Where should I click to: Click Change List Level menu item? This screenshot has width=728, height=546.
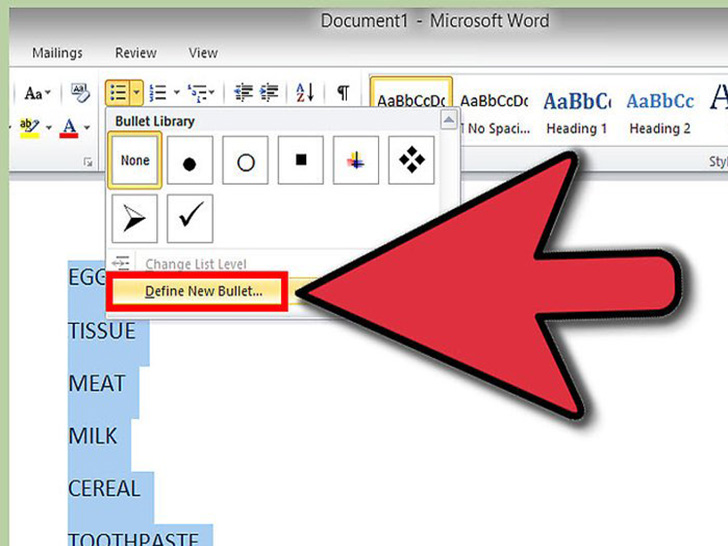click(195, 264)
